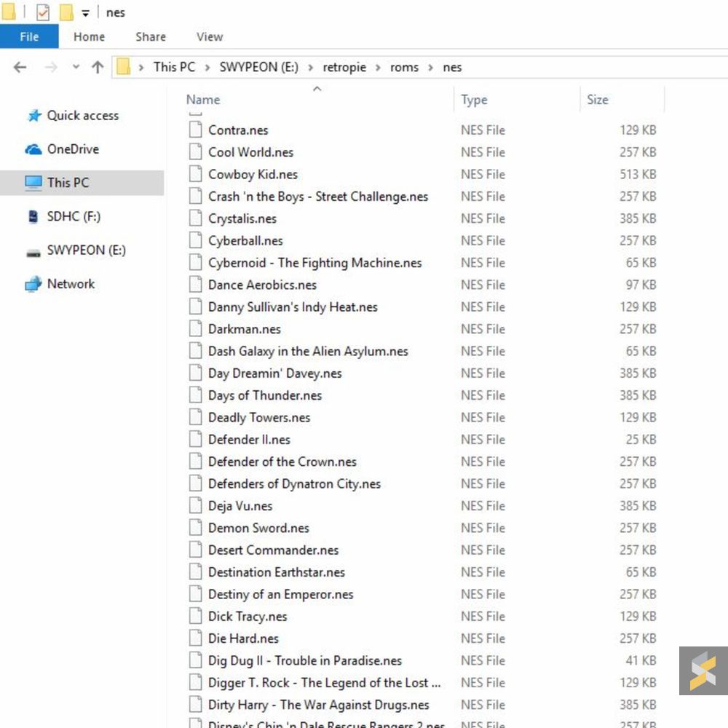Navigate to SWYPEON (E:) in the breadcrumb
This screenshot has height=728, width=728.
pyautogui.click(x=259, y=67)
